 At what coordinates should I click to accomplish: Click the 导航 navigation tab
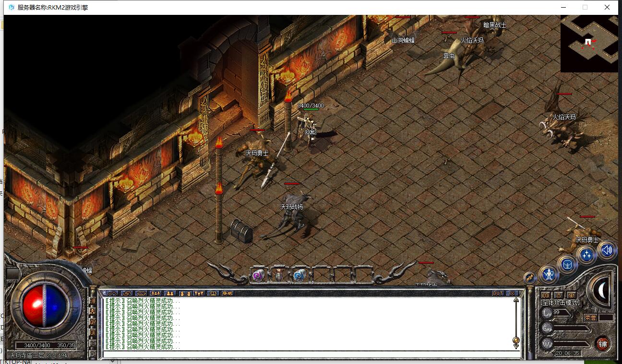pos(227,293)
